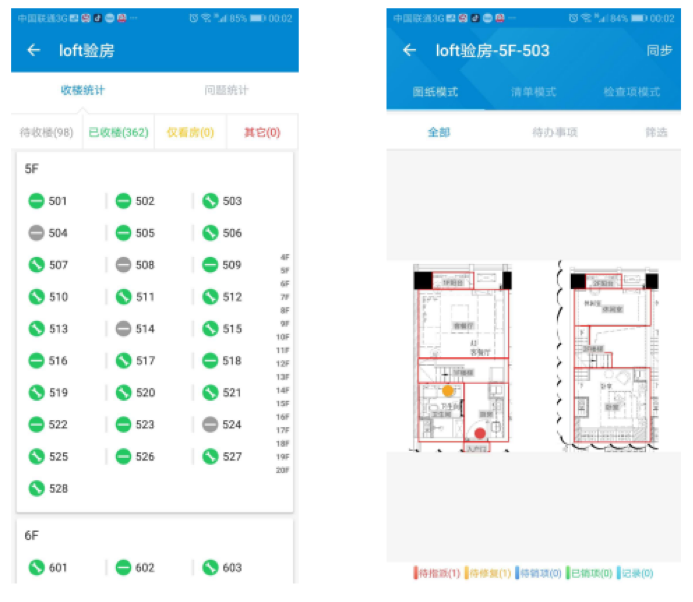The height and width of the screenshot is (602, 693).
Task: Open room 501 status icon
Action: click(36, 201)
